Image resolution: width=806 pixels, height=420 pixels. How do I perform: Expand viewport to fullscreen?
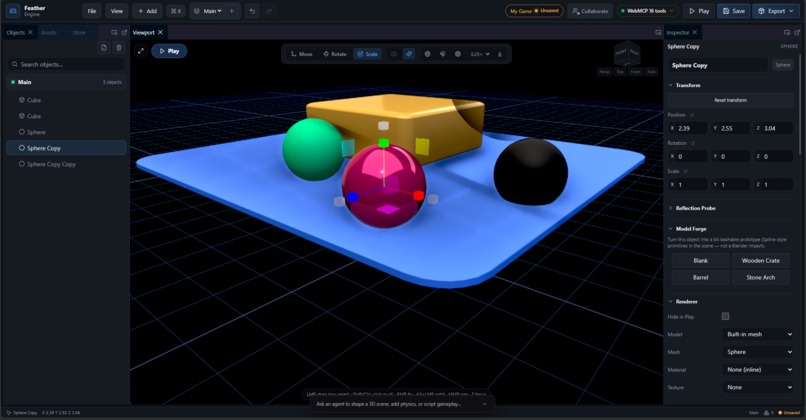(x=141, y=51)
